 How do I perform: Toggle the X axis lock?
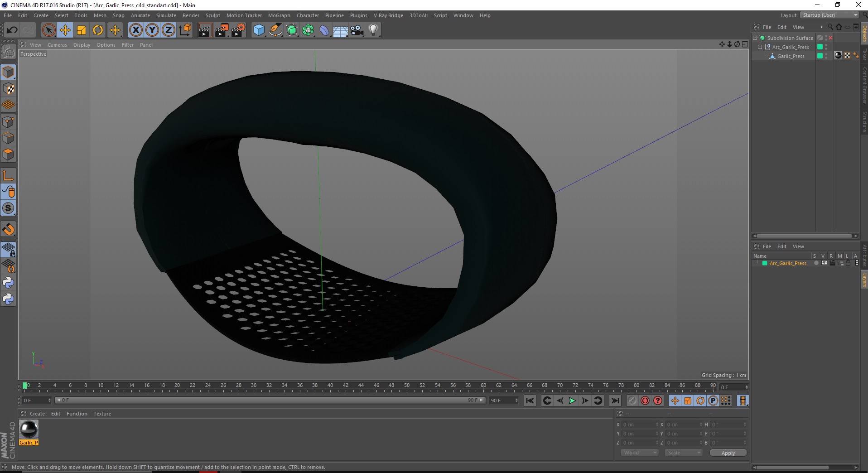[x=135, y=30]
